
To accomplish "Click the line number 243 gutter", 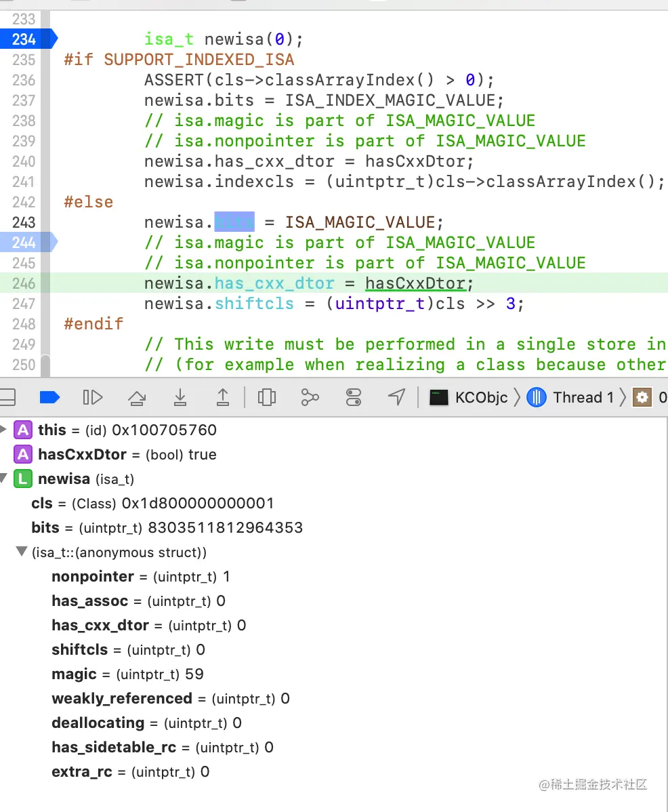I will tap(24, 222).
